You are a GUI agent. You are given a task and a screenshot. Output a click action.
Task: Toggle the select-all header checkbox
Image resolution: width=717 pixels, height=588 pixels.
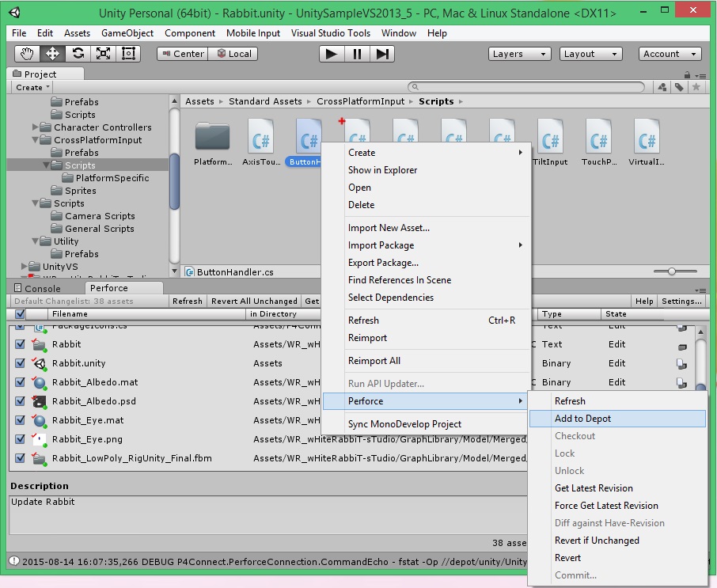20,314
